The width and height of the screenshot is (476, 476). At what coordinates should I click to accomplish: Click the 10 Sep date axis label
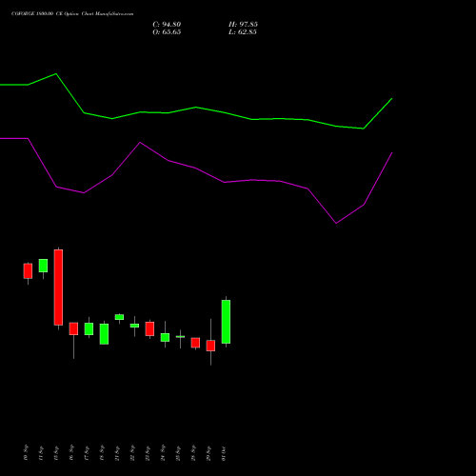(26, 453)
